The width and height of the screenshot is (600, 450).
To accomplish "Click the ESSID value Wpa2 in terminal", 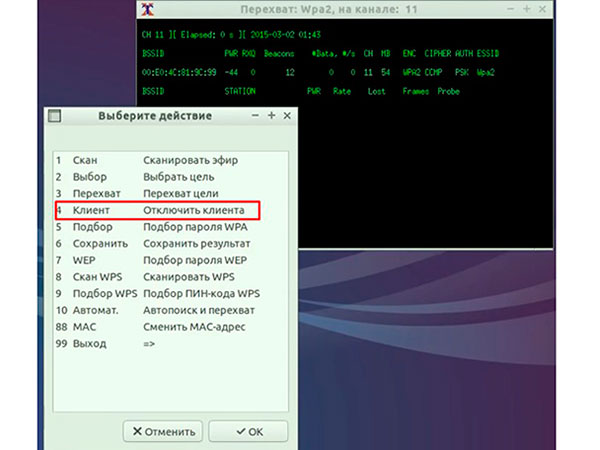I will coord(486,72).
